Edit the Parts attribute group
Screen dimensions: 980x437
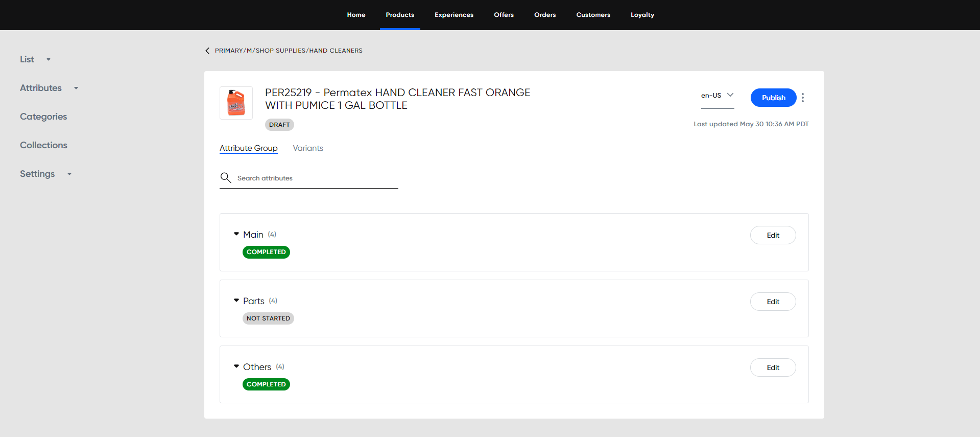[773, 302]
